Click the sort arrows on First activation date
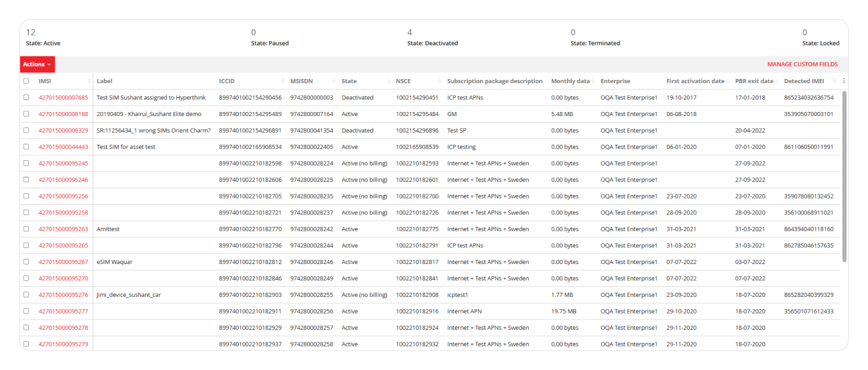Screen dimensions: 868x370 tap(729, 81)
